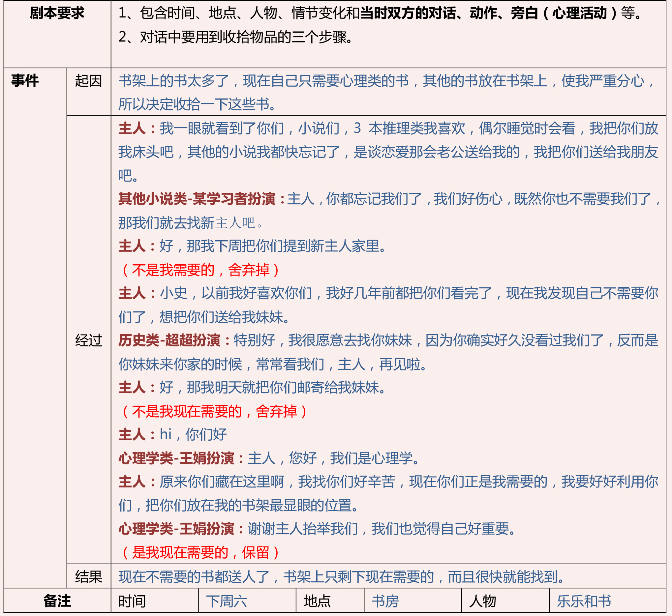The height and width of the screenshot is (616, 672).
Task: Click the 时间 label cell
Action: coord(132,601)
